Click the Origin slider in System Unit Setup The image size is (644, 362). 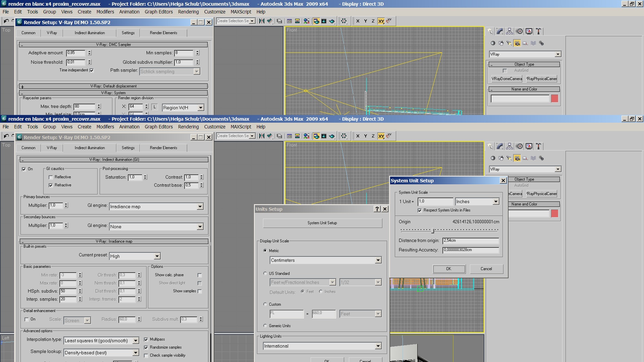point(433,231)
